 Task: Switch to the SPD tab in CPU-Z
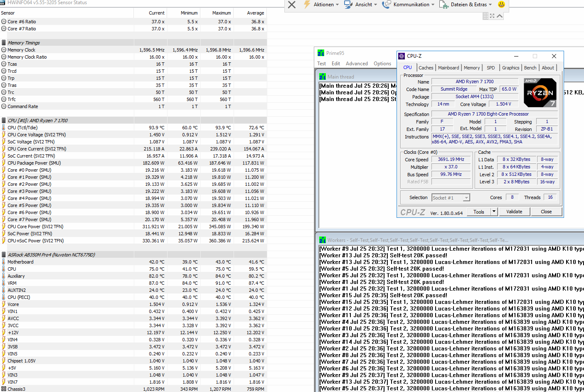pyautogui.click(x=490, y=68)
